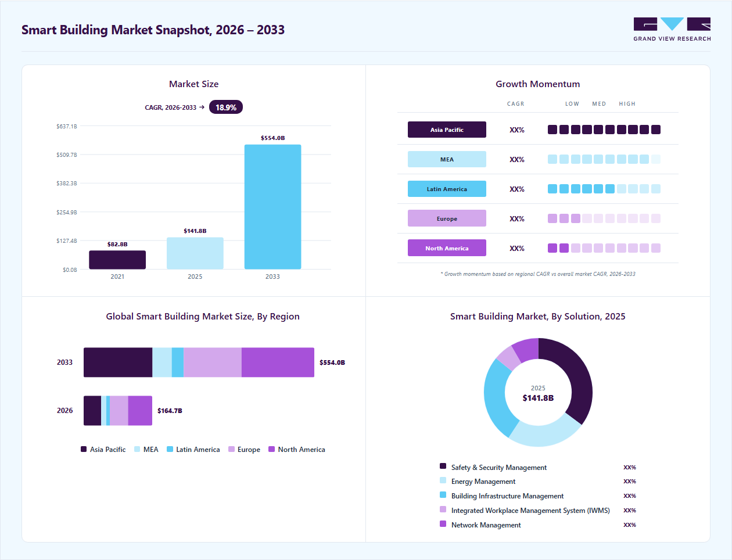This screenshot has width=732, height=560.
Task: Click the Europe segment of 2033 bar
Action: coord(213,362)
